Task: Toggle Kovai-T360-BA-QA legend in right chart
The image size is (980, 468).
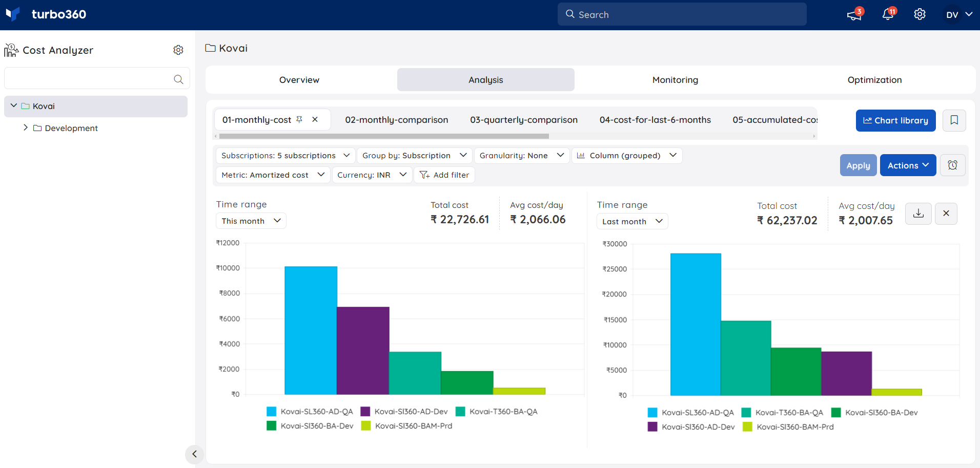Action: point(782,413)
